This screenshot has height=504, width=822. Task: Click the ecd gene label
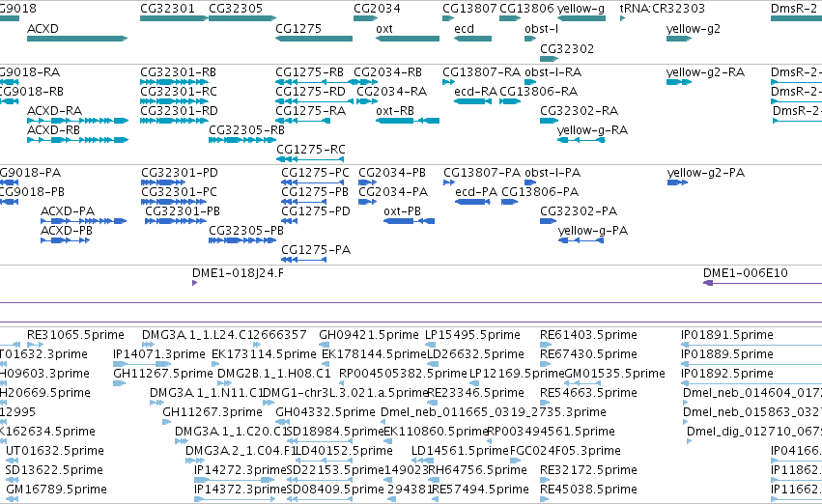pyautogui.click(x=464, y=28)
